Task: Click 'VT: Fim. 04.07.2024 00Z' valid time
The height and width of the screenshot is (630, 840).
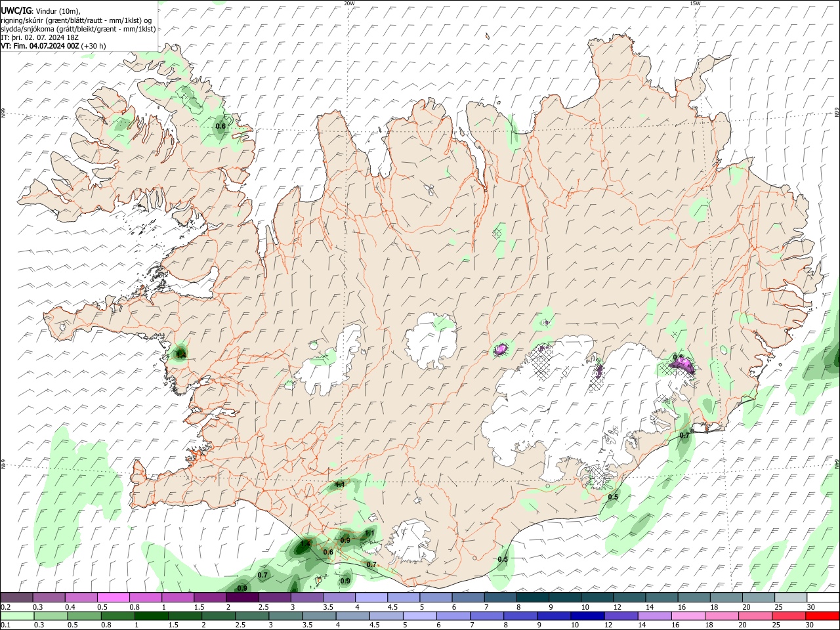Action: coord(40,46)
